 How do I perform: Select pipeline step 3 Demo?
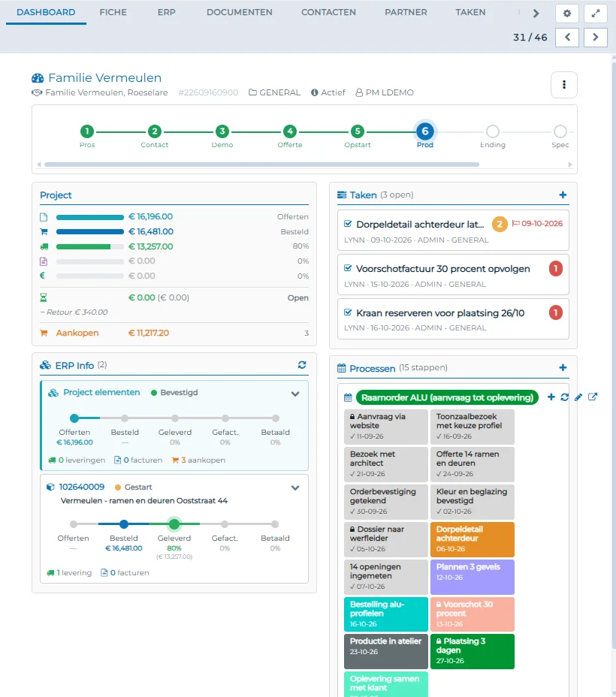pos(222,131)
